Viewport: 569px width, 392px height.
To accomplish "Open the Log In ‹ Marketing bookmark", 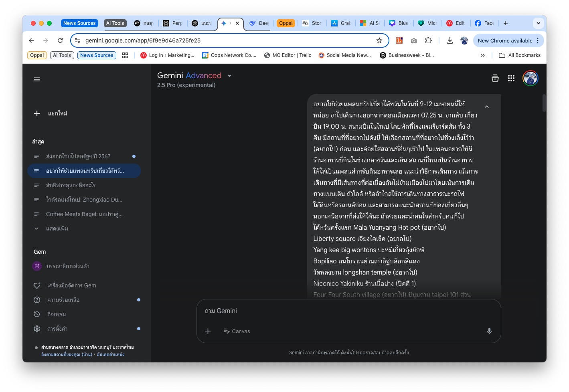I will point(167,55).
